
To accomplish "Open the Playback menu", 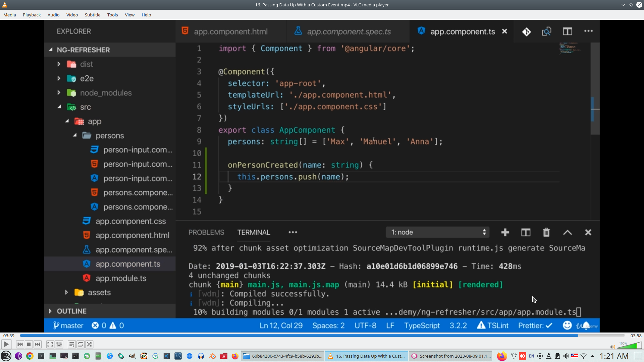I will click(x=32, y=15).
